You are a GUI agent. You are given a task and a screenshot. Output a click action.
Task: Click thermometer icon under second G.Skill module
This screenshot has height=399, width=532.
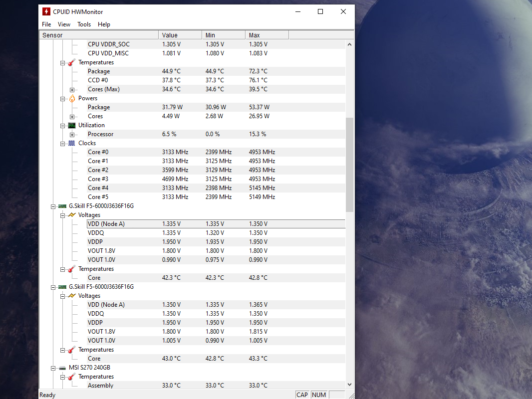[71, 350]
